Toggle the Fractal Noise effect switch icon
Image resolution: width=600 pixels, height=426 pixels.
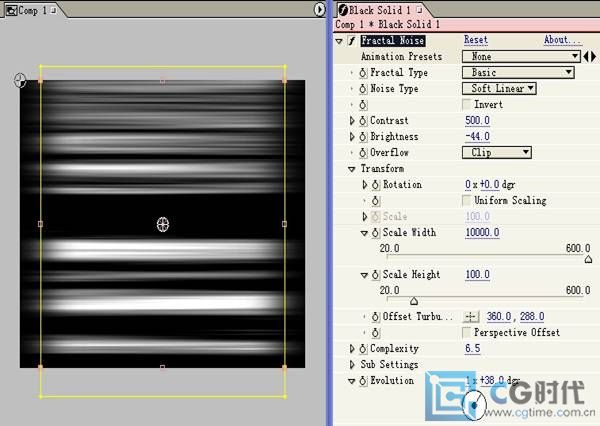tap(351, 41)
